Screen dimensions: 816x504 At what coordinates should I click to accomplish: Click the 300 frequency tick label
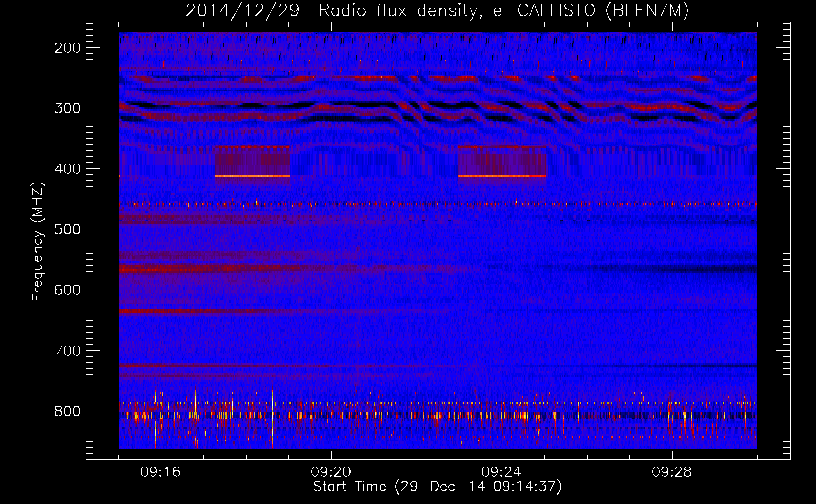68,108
